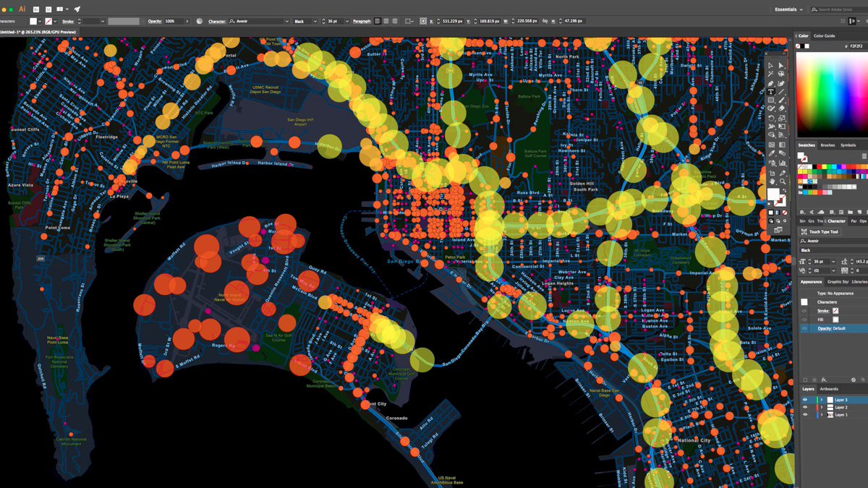The width and height of the screenshot is (868, 488).
Task: Select the Scale tool
Action: coord(781,118)
